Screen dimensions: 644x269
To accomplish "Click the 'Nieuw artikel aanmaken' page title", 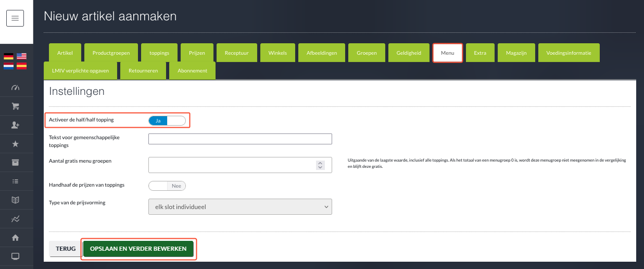I will 110,16.
